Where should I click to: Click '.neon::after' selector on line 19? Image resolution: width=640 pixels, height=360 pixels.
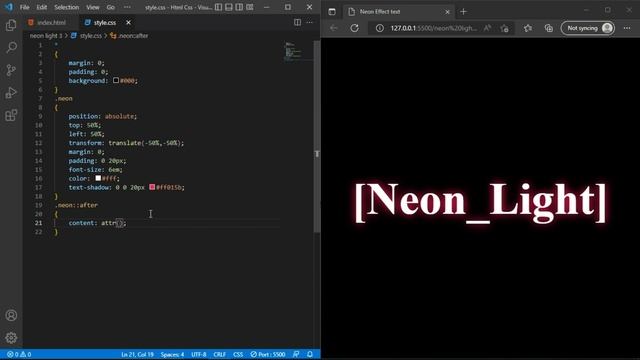point(76,205)
